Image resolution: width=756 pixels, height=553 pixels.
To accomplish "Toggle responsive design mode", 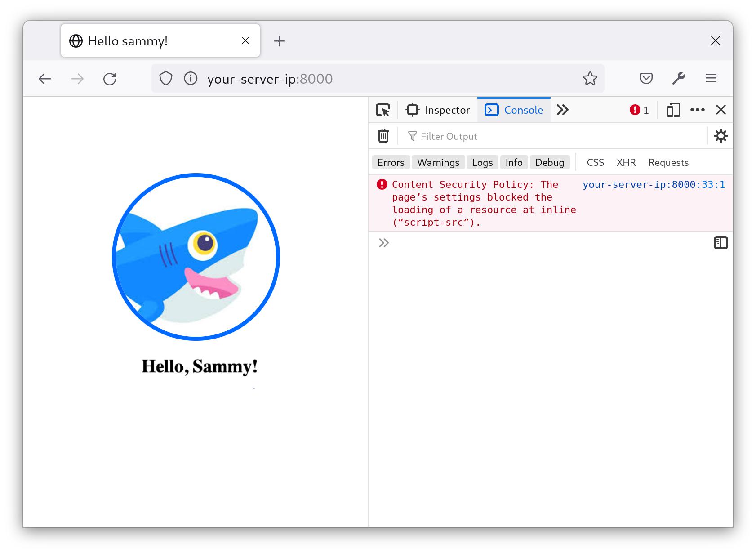I will [673, 110].
